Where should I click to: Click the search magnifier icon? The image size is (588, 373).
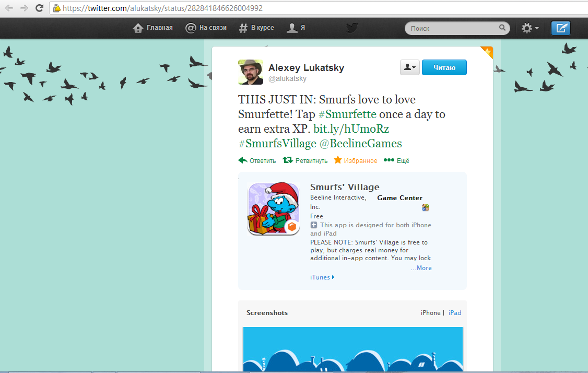click(502, 28)
